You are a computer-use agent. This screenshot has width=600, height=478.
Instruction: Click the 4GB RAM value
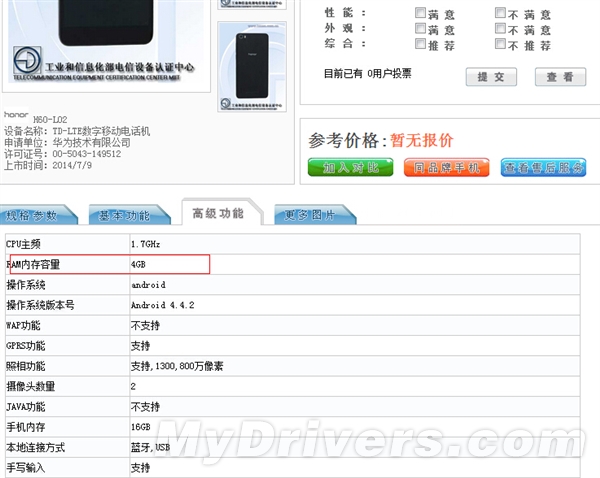click(x=138, y=264)
